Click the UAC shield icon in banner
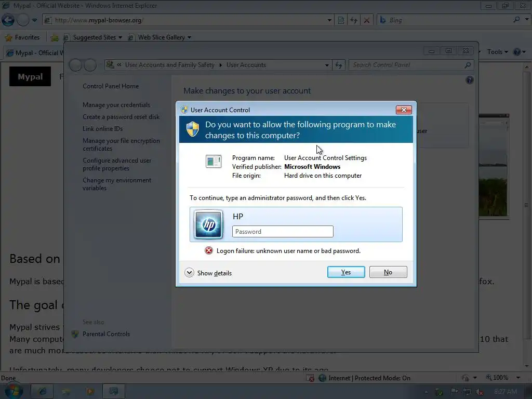Viewport: 532px width, 399px height. (193, 129)
